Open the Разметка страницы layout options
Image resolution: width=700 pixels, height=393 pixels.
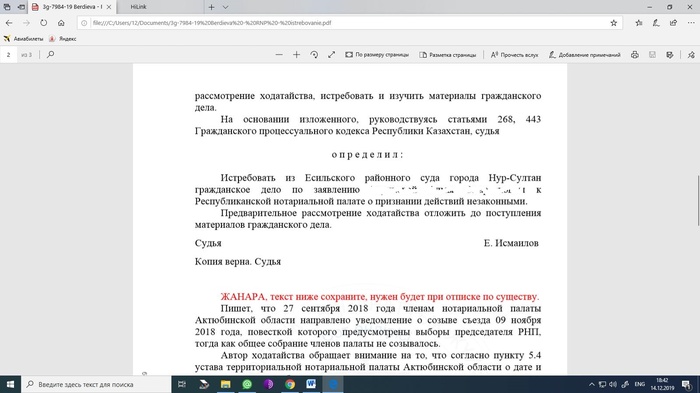point(447,54)
